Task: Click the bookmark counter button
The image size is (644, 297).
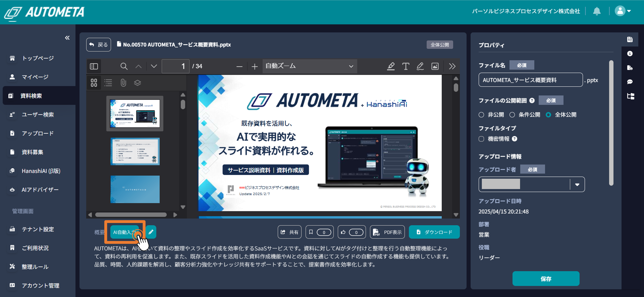Action: pos(320,232)
